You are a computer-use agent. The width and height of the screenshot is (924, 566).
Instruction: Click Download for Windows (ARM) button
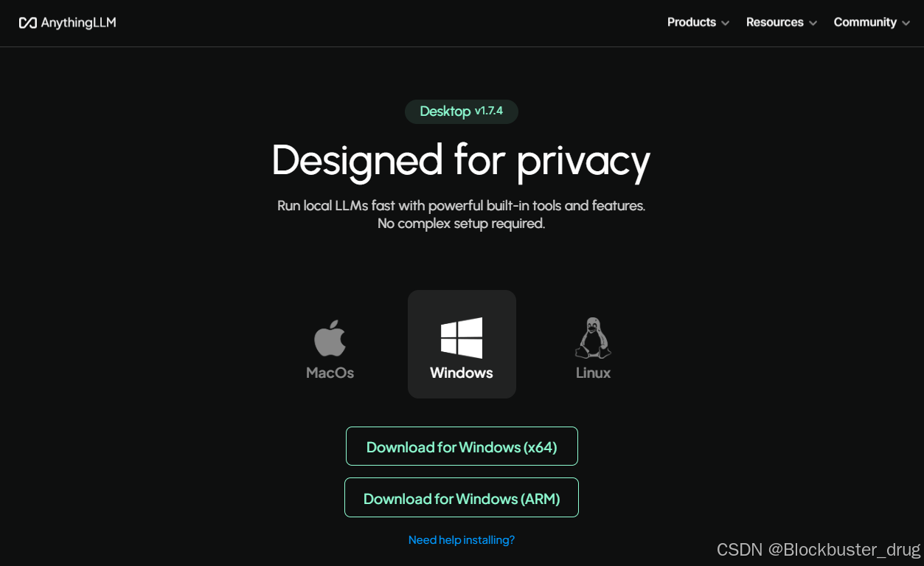pos(462,498)
